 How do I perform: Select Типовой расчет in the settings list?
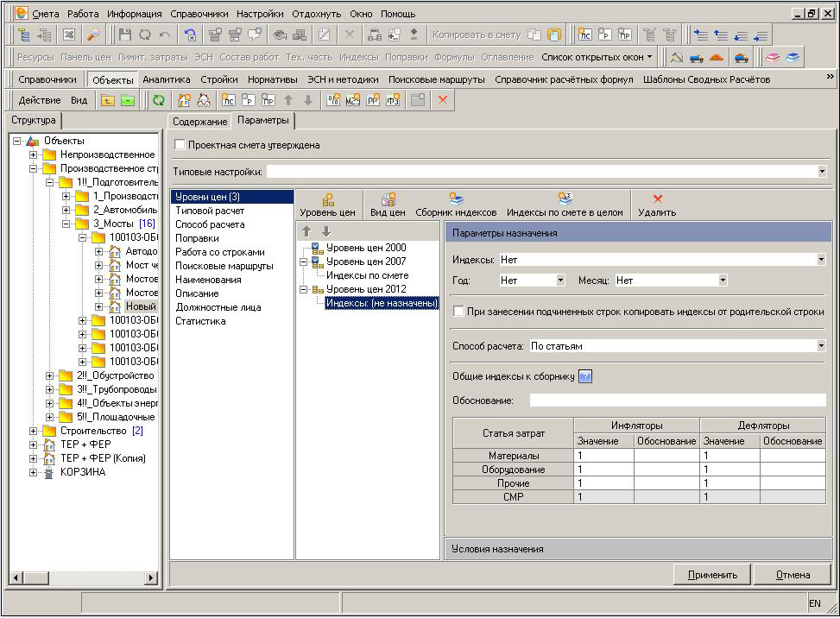[x=210, y=211]
